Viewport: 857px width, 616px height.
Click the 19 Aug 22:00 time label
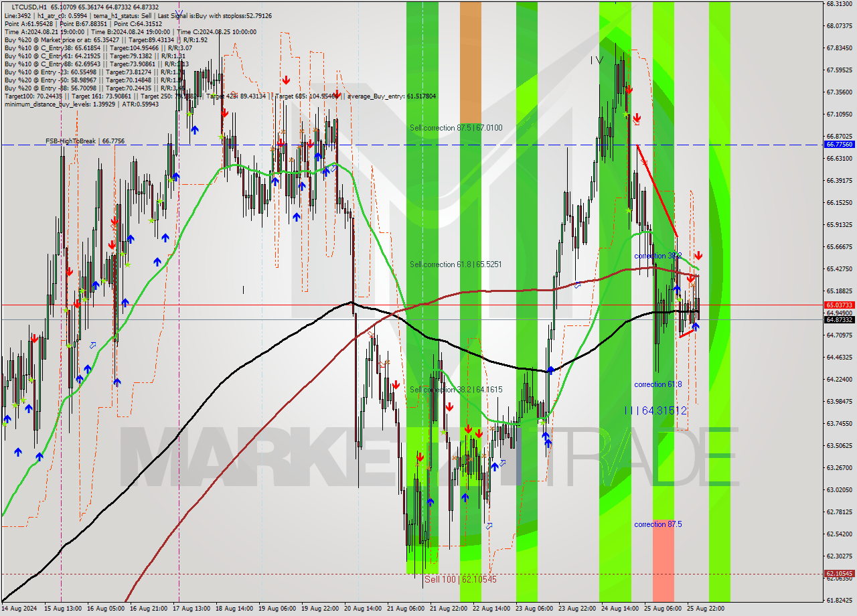point(321,609)
